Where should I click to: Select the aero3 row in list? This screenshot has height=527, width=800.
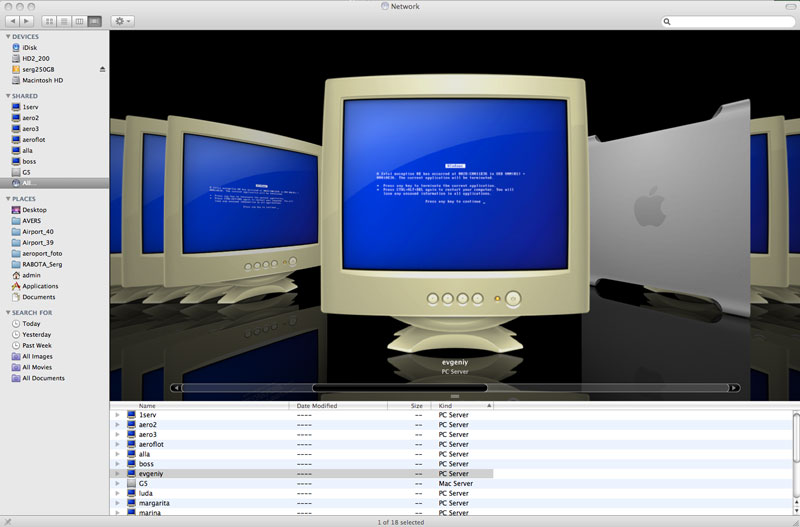pos(451,435)
